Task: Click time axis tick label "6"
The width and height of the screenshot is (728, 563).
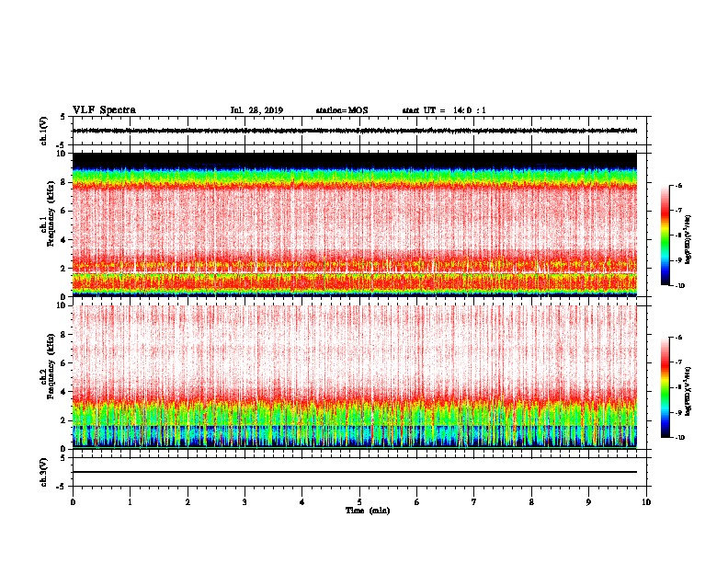Action: click(417, 502)
